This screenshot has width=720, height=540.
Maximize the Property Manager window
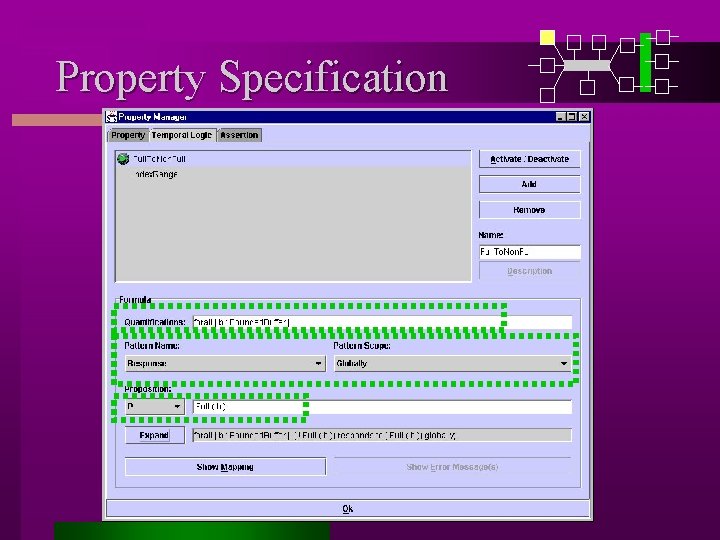tap(572, 117)
